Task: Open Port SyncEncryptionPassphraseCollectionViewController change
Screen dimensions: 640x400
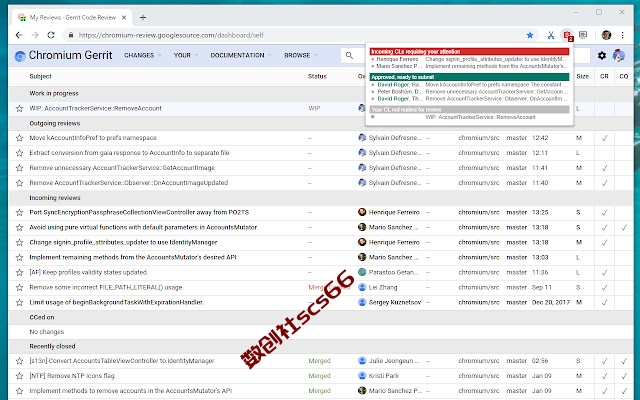Action: [x=139, y=212]
